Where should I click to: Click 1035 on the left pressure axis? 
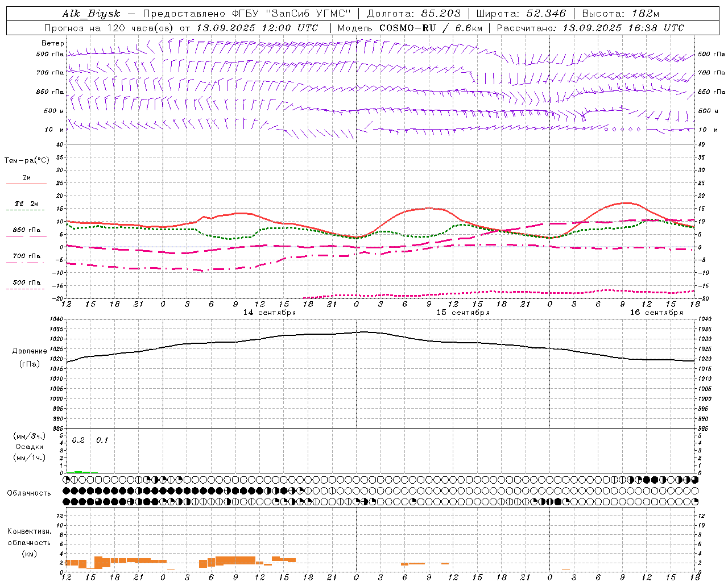click(57, 329)
